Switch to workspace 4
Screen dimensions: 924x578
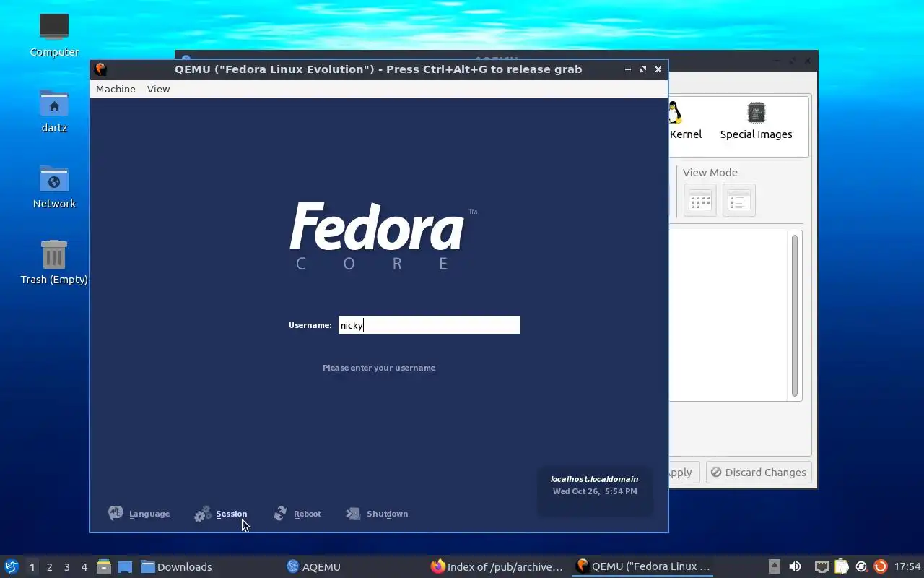click(84, 567)
